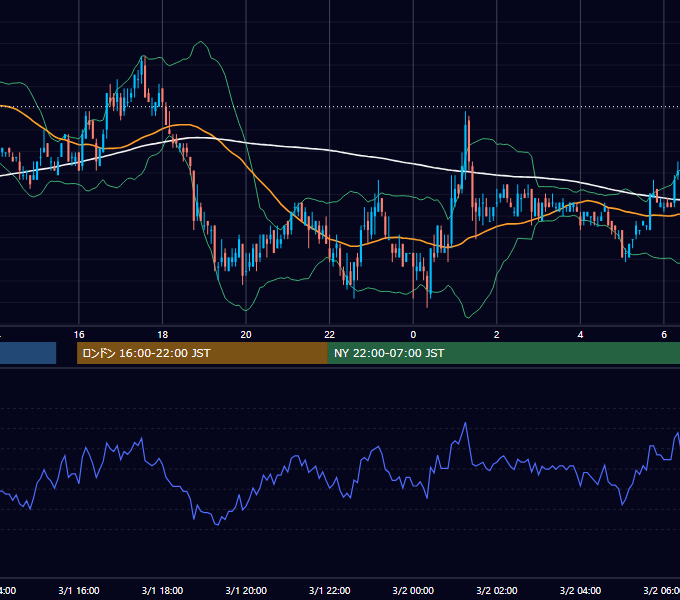The image size is (680, 600).
Task: Click the 18 hour label on upper axis
Action: [162, 335]
